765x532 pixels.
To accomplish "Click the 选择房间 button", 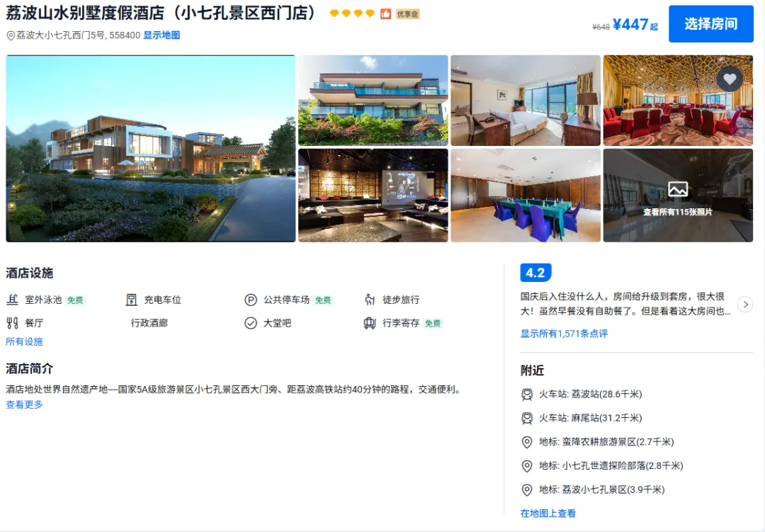I will tap(711, 24).
